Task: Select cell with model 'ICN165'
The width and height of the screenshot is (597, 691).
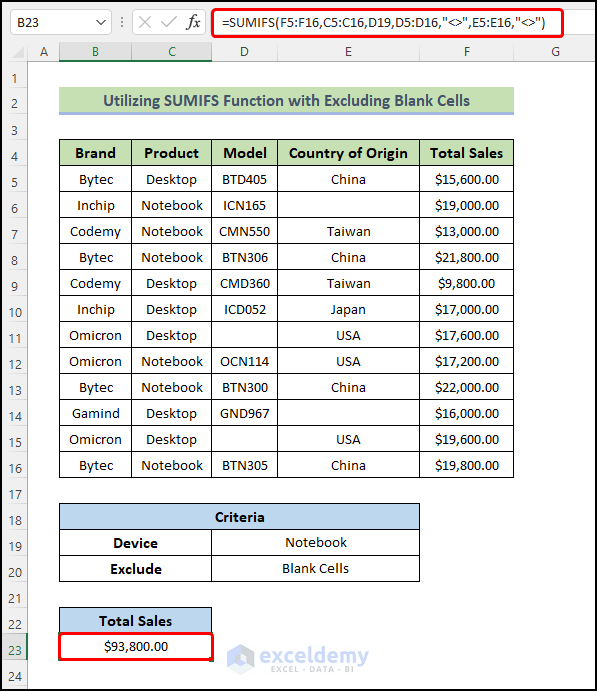Action: coord(245,205)
